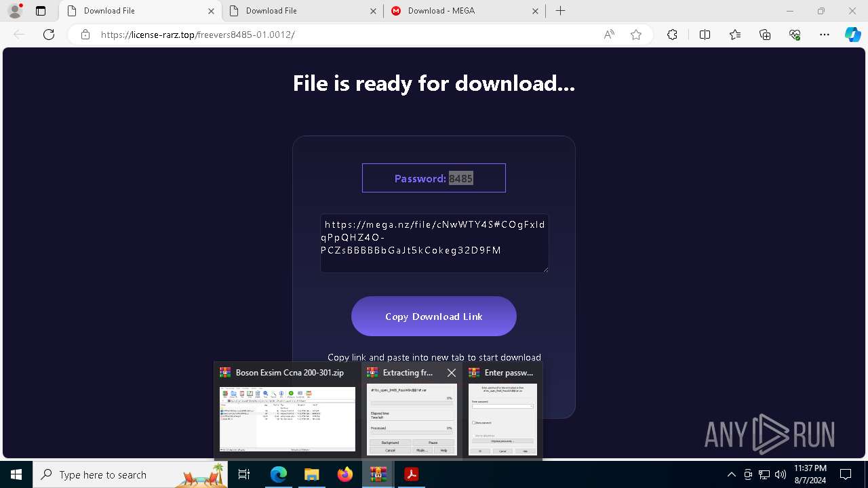Open the clock showing 11:37 PM

[x=810, y=474]
